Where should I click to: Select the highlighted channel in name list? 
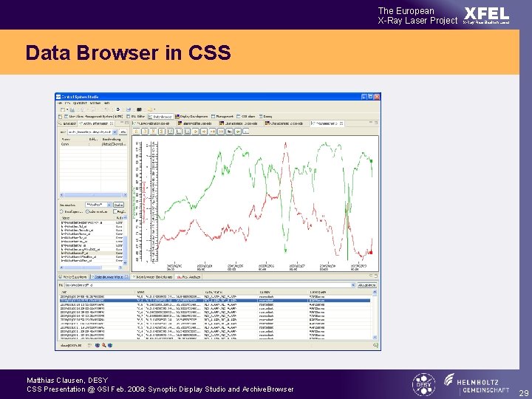point(92,253)
